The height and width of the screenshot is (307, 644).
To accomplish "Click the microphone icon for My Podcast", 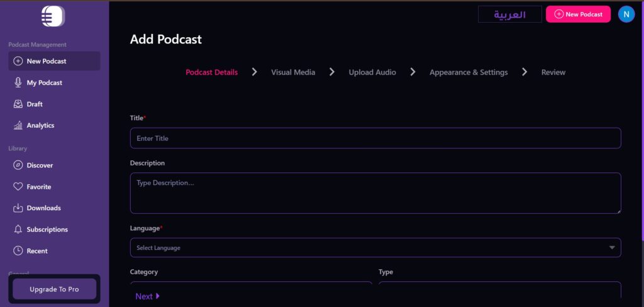I will pyautogui.click(x=18, y=82).
